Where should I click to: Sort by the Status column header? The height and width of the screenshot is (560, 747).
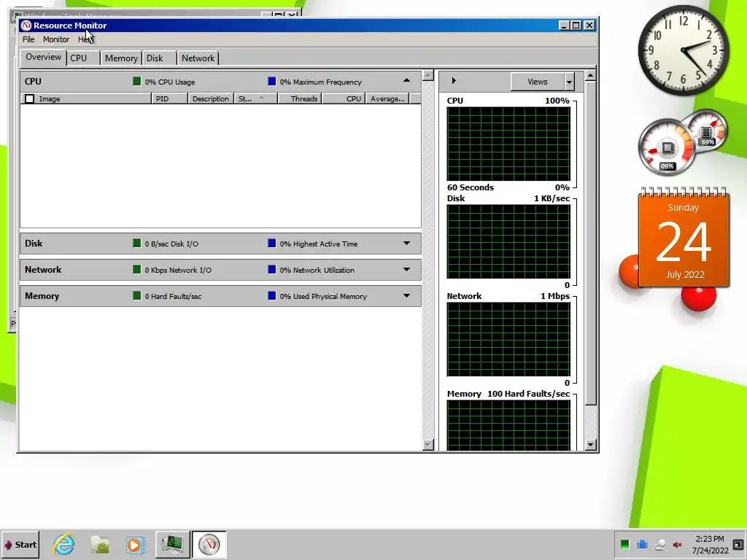(x=255, y=98)
